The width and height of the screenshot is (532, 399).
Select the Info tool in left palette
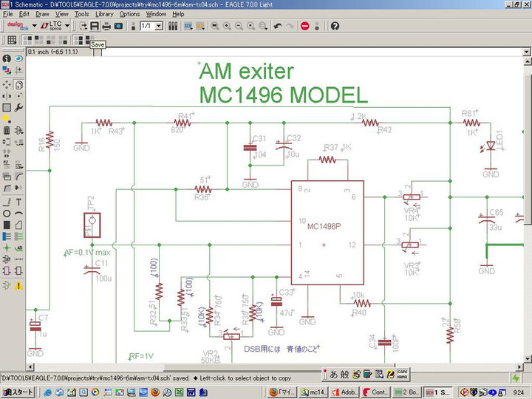click(x=7, y=58)
